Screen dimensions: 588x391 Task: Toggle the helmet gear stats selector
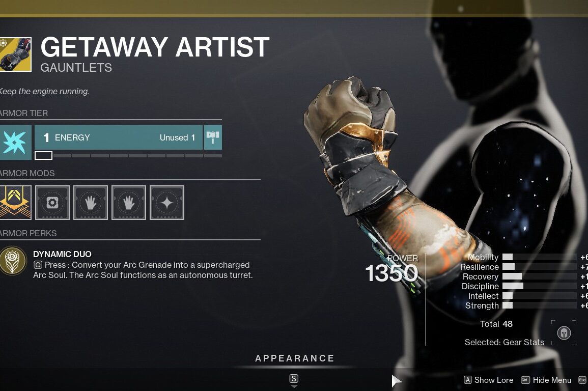pos(564,332)
